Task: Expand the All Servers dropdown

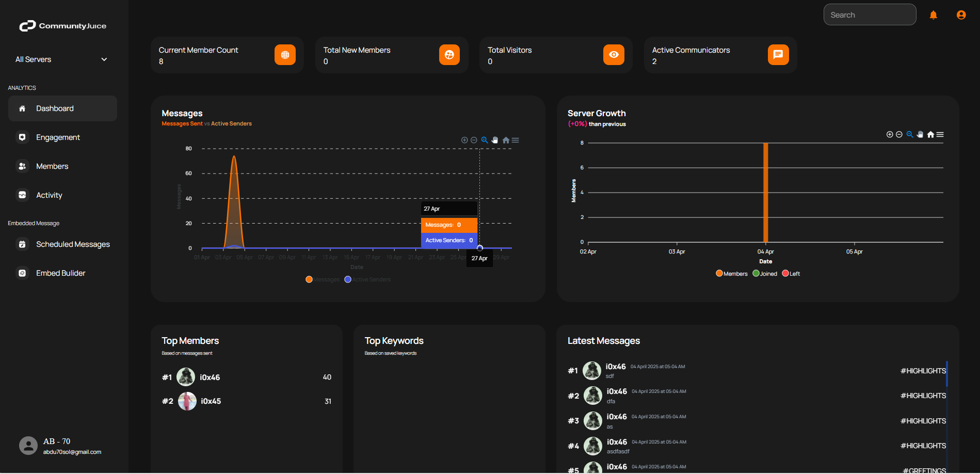Action: [x=62, y=59]
